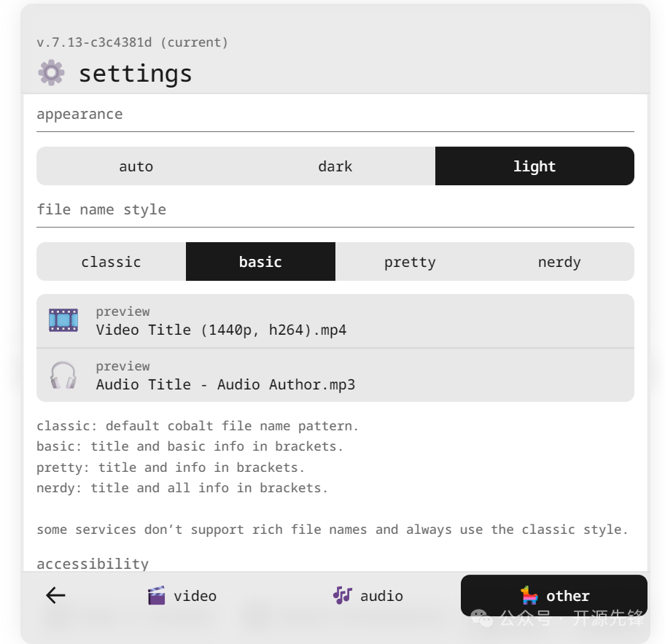Choose basic file name style
This screenshot has height=644, width=665.
click(260, 262)
